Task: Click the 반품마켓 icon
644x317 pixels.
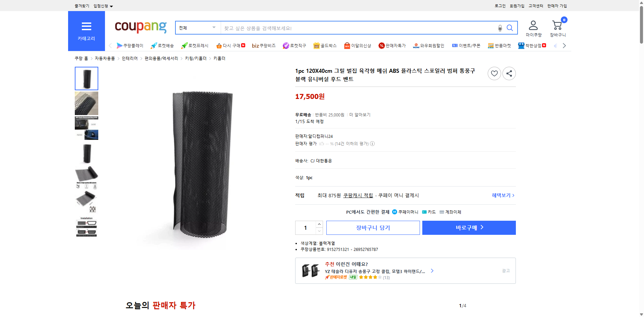Action: pos(490,45)
